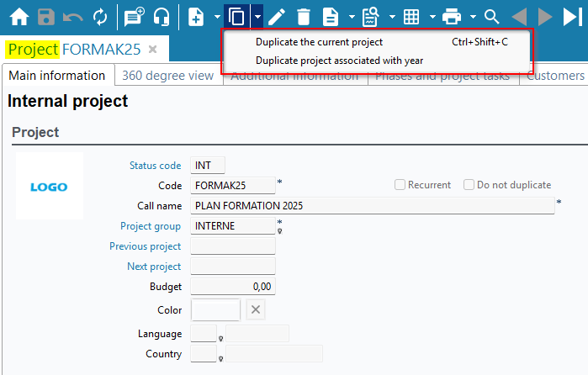Click the add comment chat icon
The height and width of the screenshot is (375, 588).
click(133, 17)
